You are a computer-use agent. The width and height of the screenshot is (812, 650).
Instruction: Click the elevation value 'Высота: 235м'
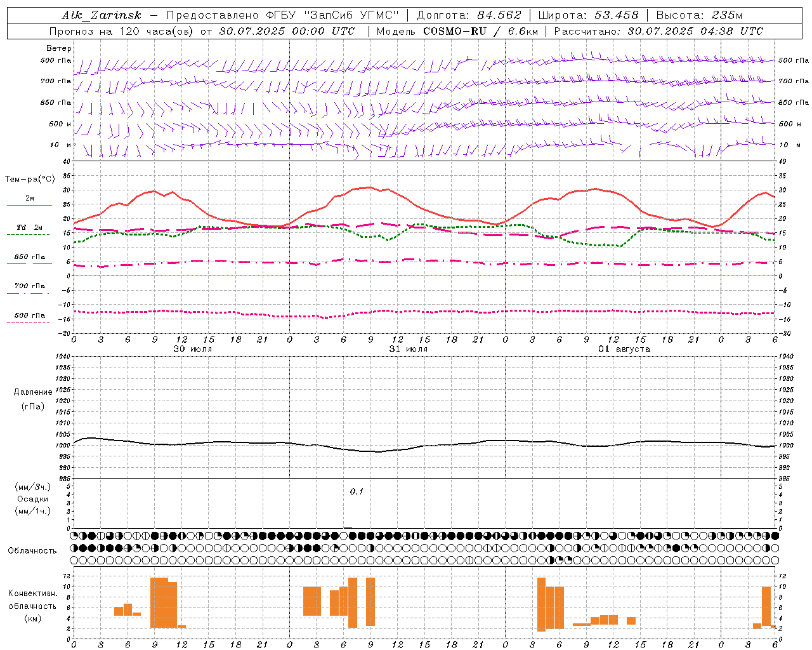point(699,15)
